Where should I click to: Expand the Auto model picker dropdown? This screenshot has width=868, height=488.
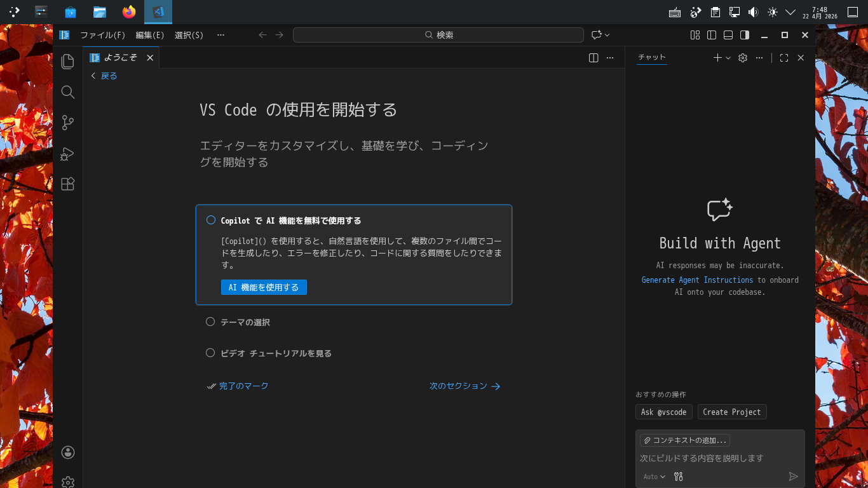coord(654,477)
